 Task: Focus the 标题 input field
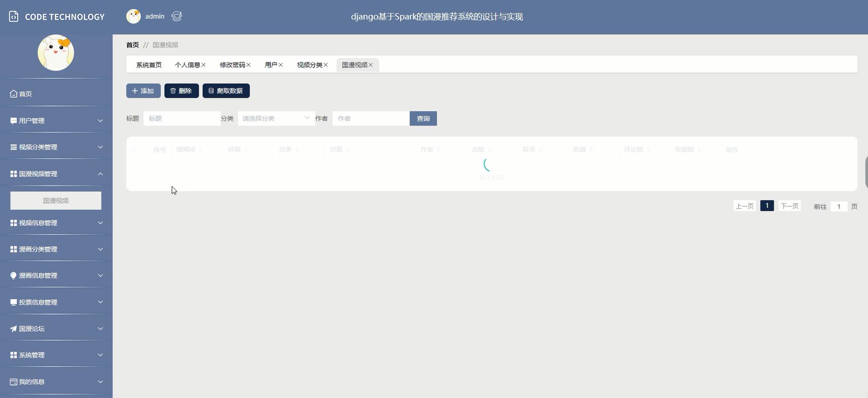pyautogui.click(x=182, y=118)
